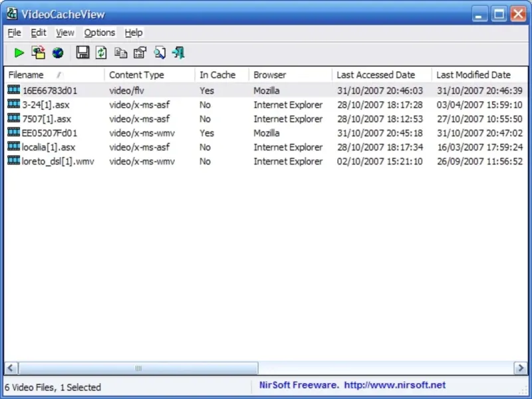Sort by the In Cache column header
Viewport: 532px width, 399px height.
tap(222, 74)
